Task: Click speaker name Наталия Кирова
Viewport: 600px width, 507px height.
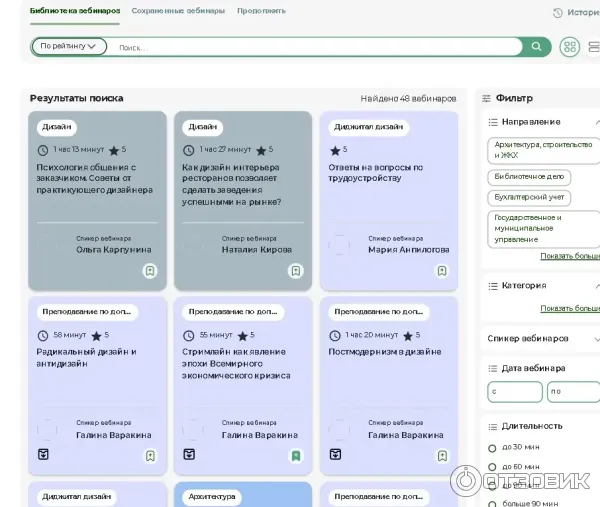Action: point(257,250)
